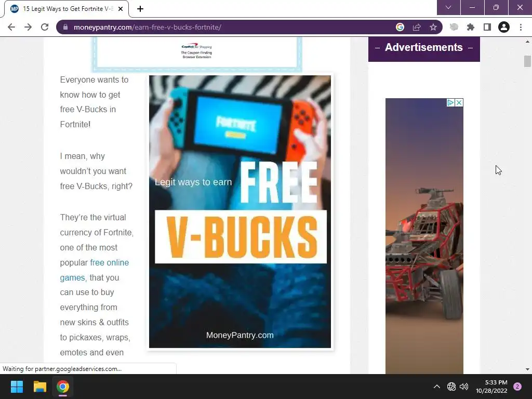Click the scrollbar down arrow
The height and width of the screenshot is (399, 532).
(x=527, y=369)
